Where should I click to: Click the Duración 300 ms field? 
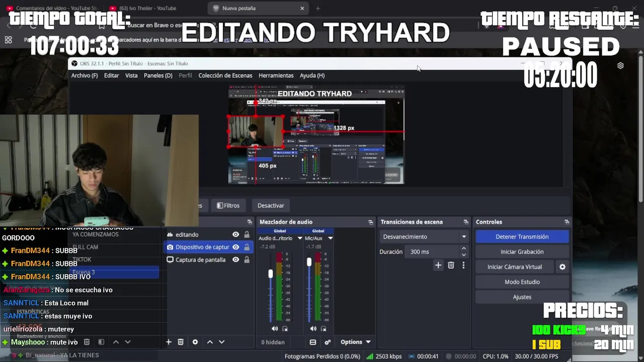[x=433, y=251]
